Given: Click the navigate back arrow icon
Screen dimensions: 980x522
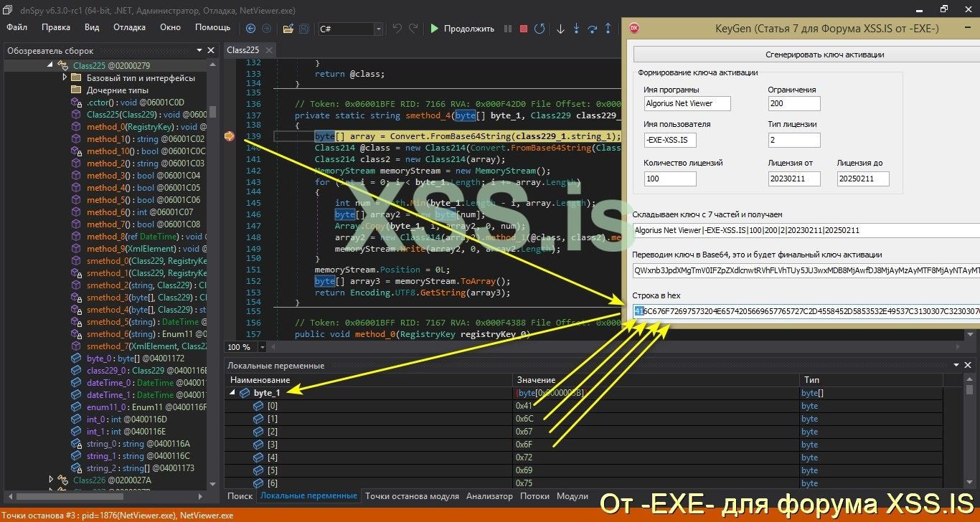Looking at the screenshot, I should [x=250, y=29].
